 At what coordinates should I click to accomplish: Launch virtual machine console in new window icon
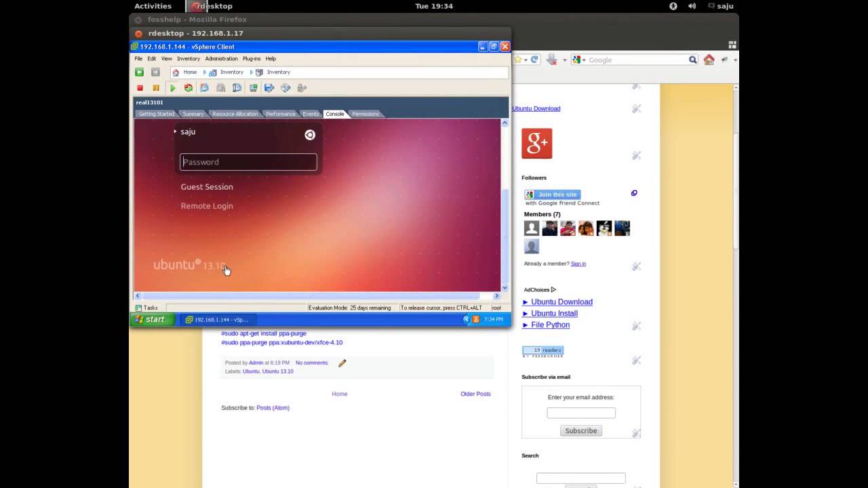tap(254, 88)
